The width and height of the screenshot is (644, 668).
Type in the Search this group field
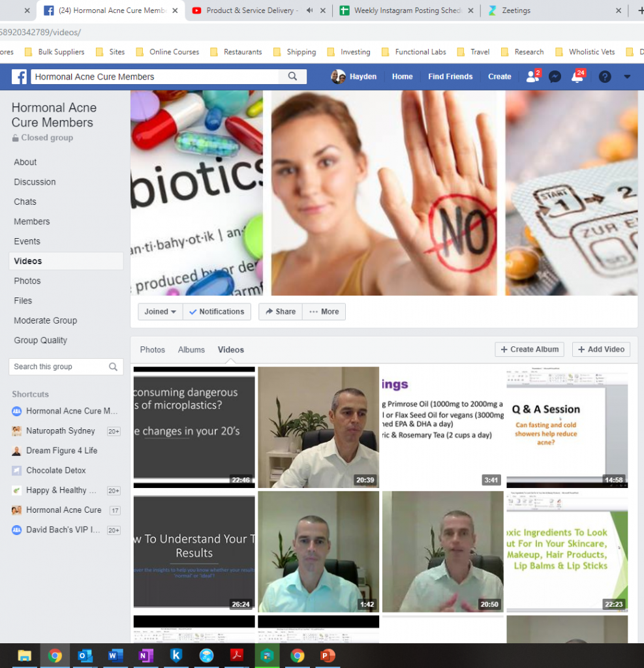tap(57, 367)
